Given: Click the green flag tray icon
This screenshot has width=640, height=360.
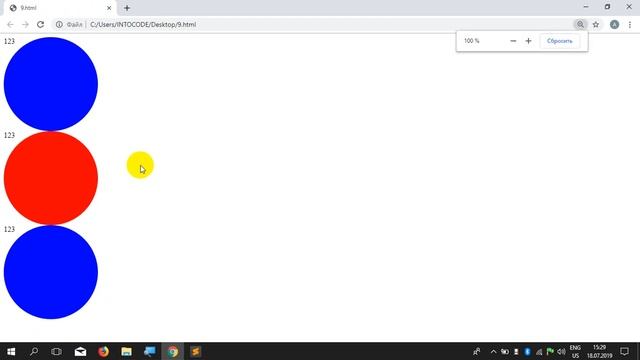Looking at the screenshot, I should 550,351.
